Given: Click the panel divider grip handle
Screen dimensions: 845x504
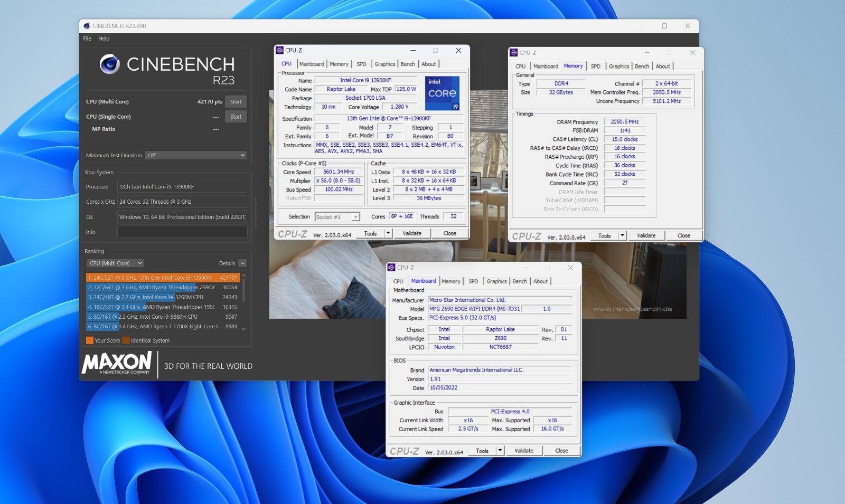Looking at the screenshot, I should 256,212.
